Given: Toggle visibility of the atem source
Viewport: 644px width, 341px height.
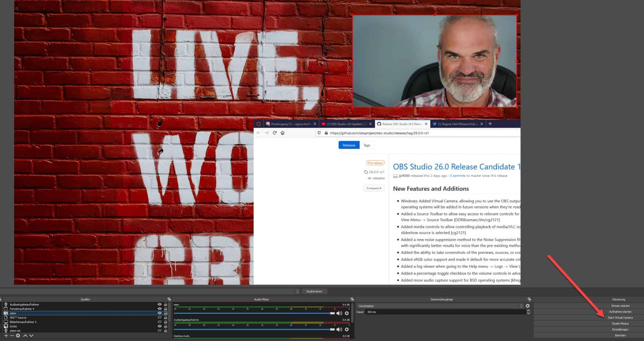Looking at the screenshot, I should [x=160, y=313].
